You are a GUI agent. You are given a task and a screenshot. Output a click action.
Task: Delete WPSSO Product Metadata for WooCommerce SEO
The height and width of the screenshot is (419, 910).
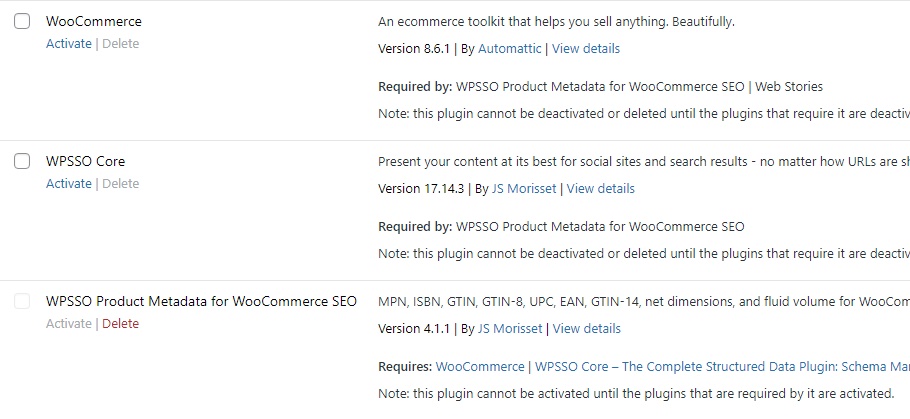pos(120,324)
